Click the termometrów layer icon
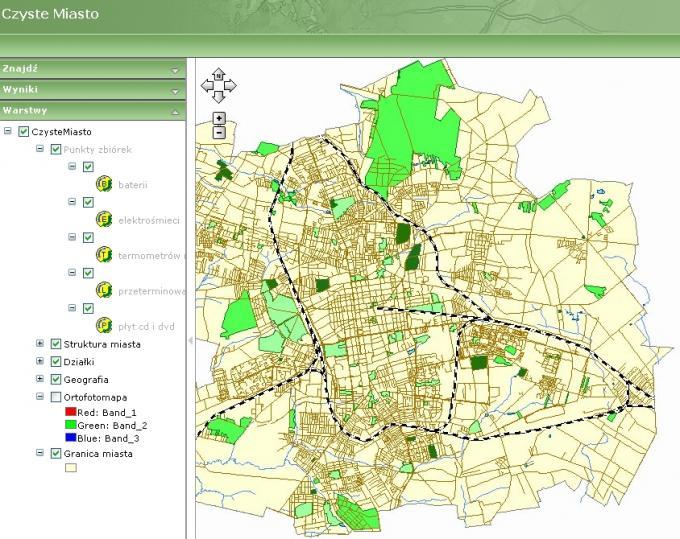Screen dimensions: 680x539 [x=104, y=255]
